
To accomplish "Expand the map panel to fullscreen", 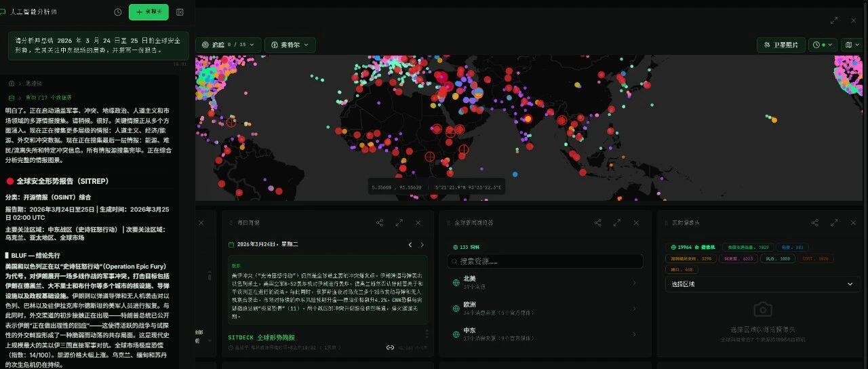I will point(833,20).
